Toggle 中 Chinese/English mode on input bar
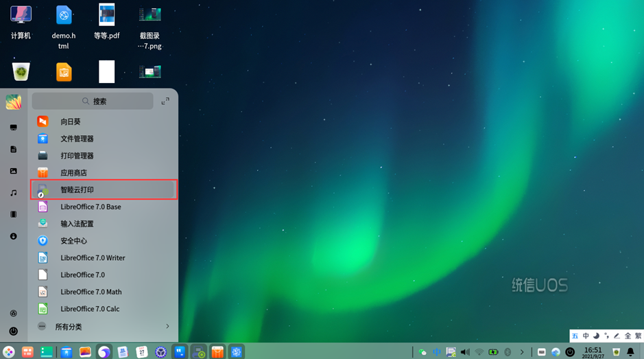Viewport: 644px width, 359px height. point(586,336)
